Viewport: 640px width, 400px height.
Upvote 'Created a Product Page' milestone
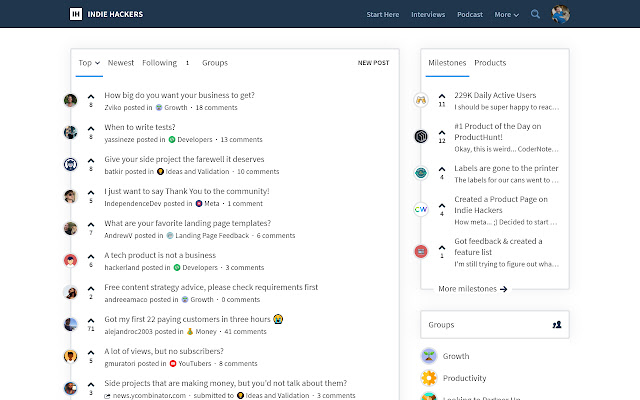442,205
